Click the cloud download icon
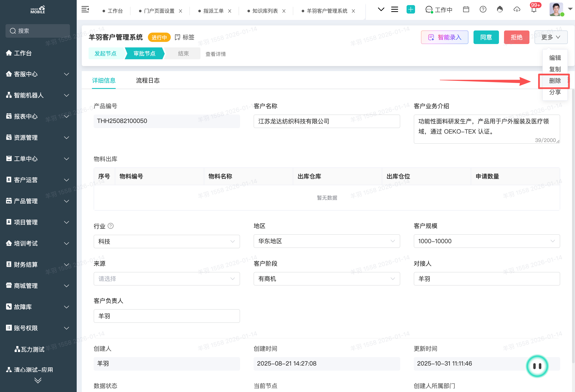Image resolution: width=575 pixels, height=392 pixels. point(517,10)
